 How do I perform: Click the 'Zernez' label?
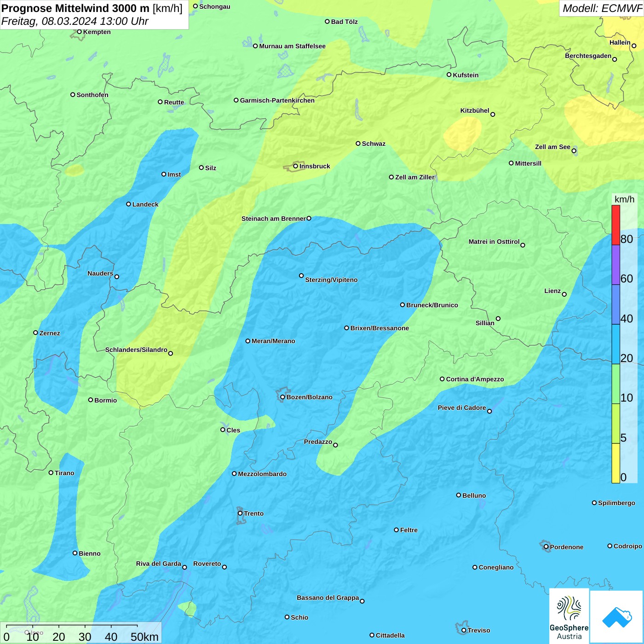tap(50, 333)
